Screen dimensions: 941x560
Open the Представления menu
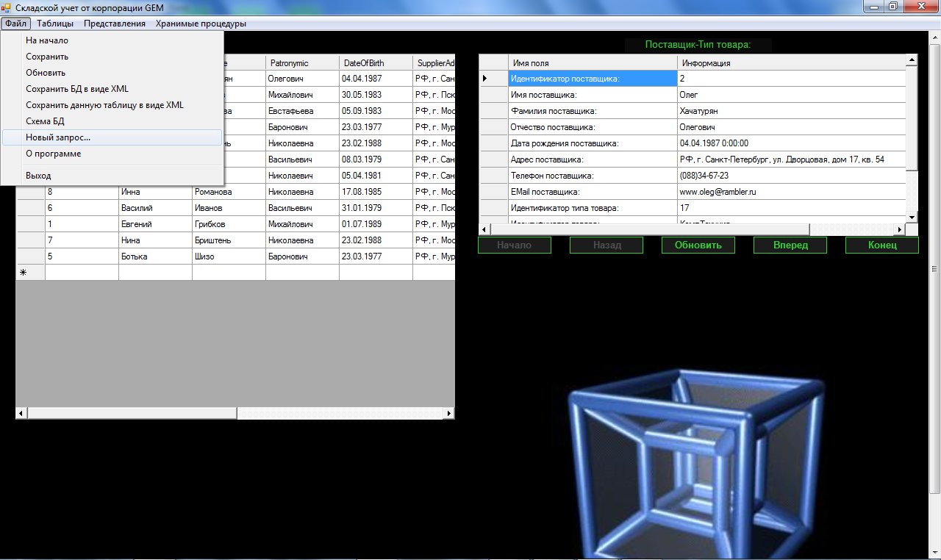point(114,24)
